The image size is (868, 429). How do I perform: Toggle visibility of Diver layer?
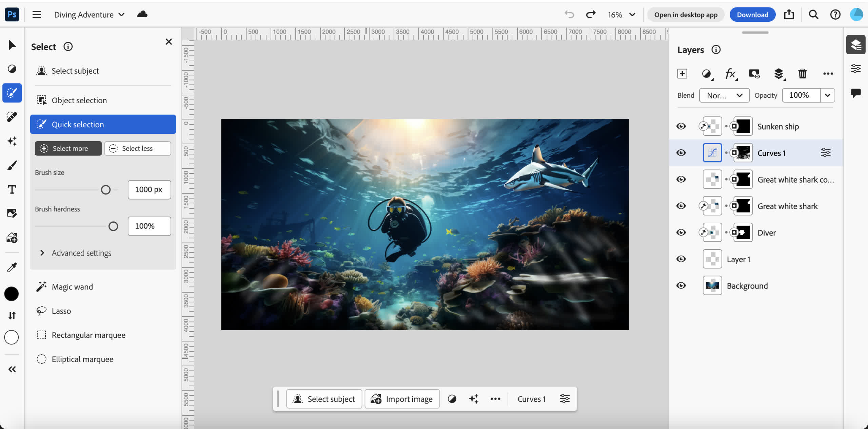click(680, 232)
